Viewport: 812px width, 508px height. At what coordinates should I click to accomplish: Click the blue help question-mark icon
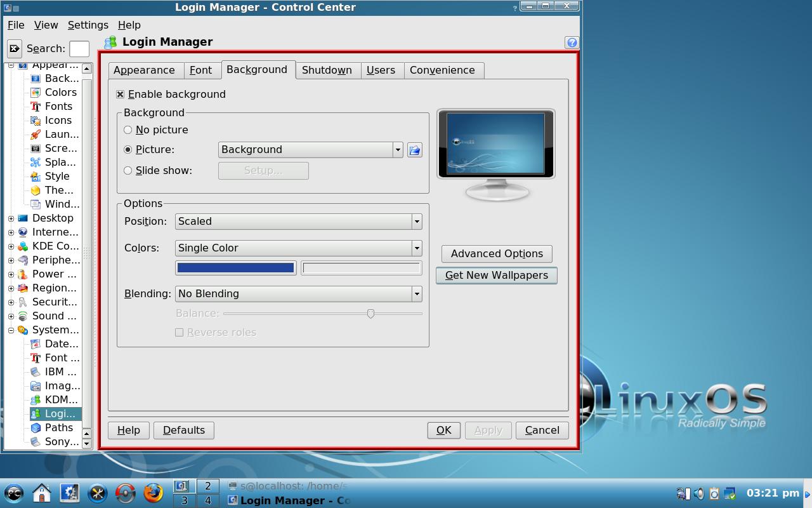(x=572, y=43)
